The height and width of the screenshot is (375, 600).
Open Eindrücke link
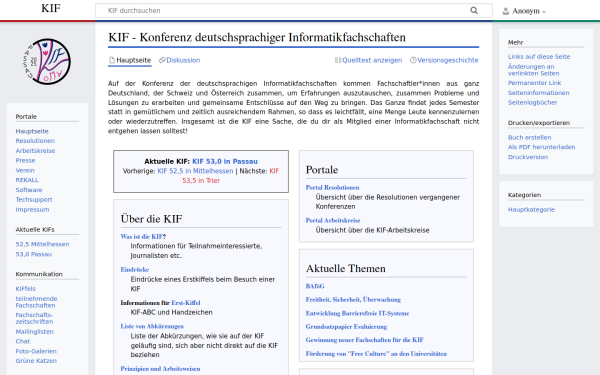click(x=135, y=269)
